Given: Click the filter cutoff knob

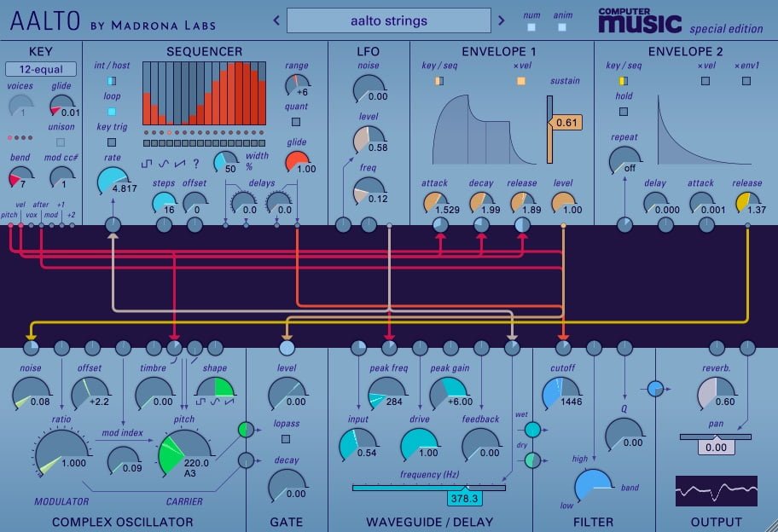Looking at the screenshot, I should (x=562, y=393).
